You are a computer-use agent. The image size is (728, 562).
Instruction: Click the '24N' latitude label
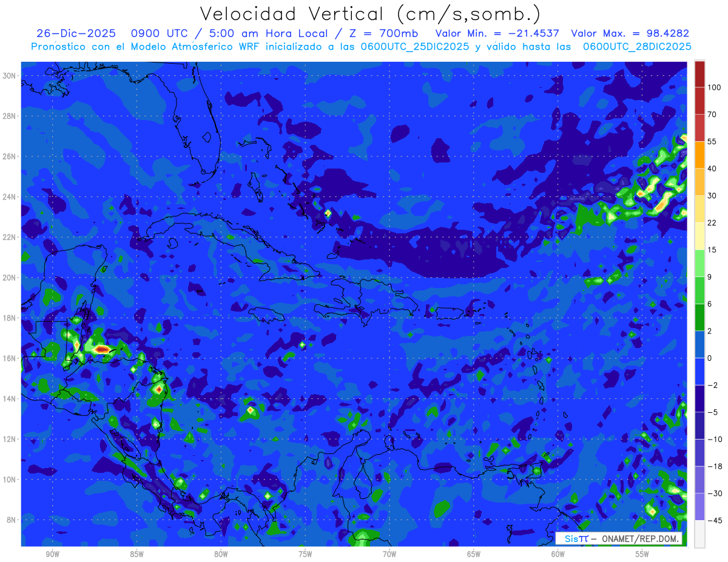pos(10,197)
